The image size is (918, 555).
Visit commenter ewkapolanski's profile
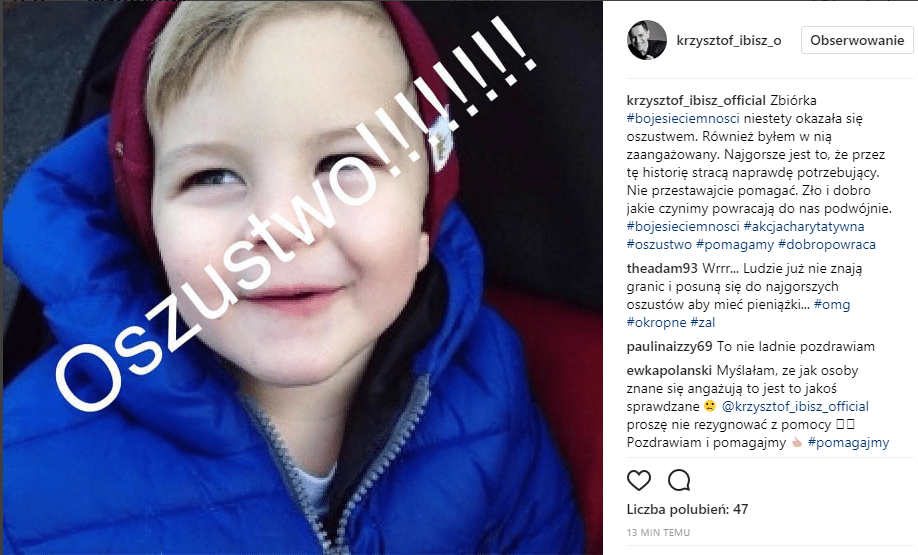pyautogui.click(x=669, y=371)
